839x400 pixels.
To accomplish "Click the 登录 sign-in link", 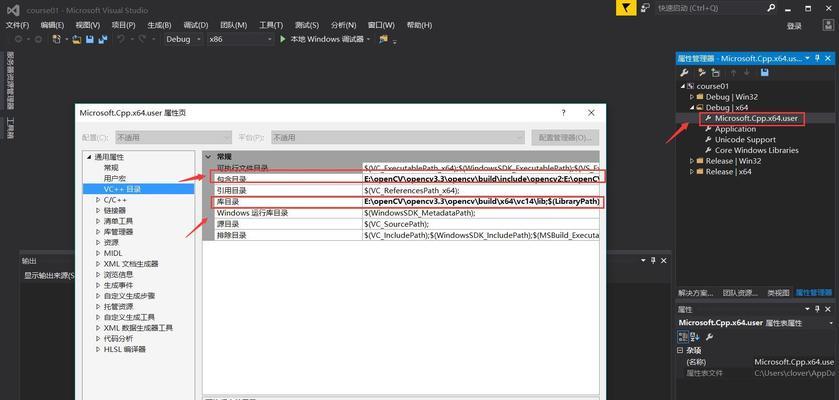I will [794, 26].
